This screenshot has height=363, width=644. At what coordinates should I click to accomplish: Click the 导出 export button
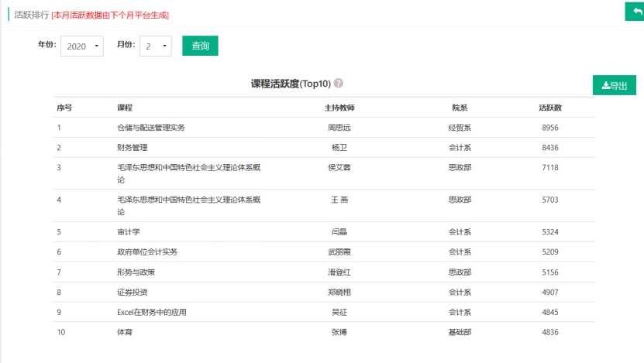pos(614,85)
